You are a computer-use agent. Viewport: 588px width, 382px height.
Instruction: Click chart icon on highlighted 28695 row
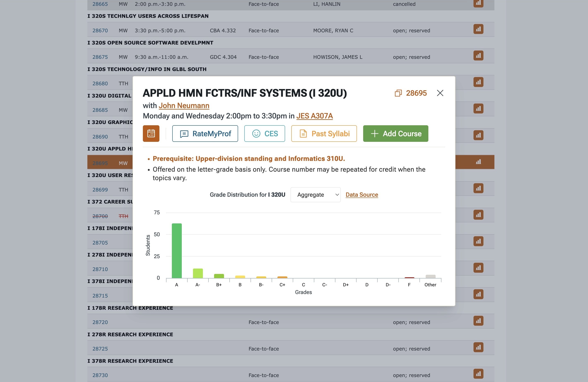pos(478,162)
